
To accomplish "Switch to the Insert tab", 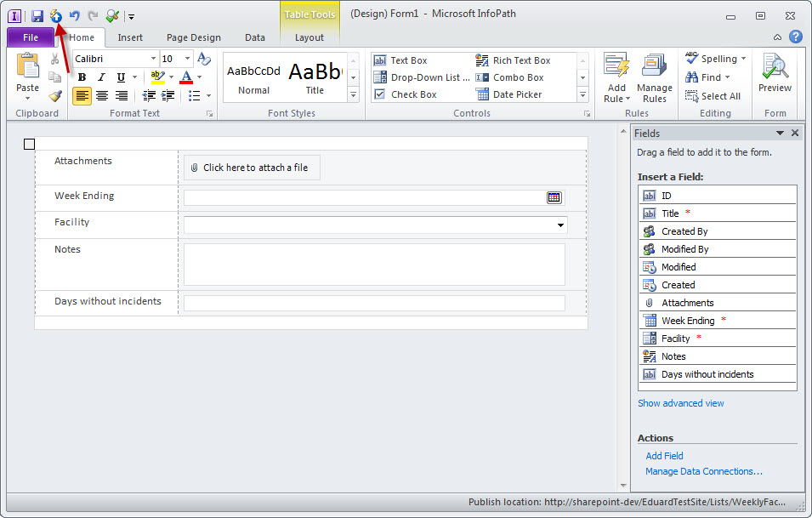I will (130, 37).
